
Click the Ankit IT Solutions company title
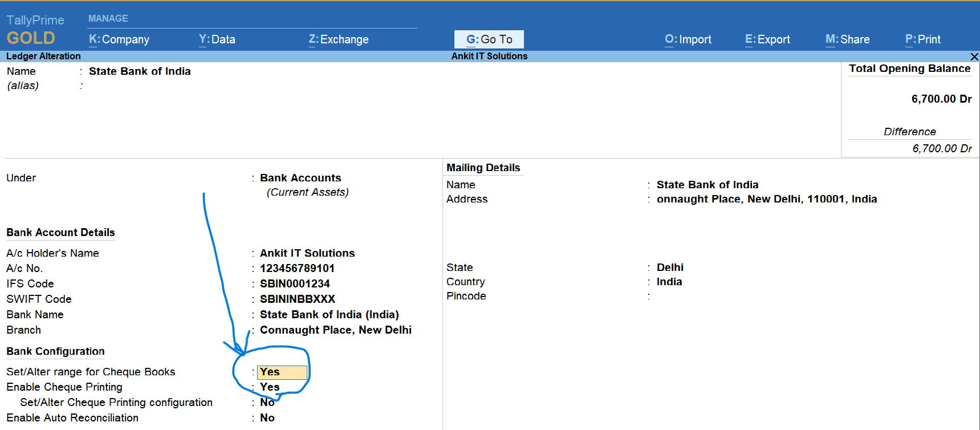[x=489, y=56]
